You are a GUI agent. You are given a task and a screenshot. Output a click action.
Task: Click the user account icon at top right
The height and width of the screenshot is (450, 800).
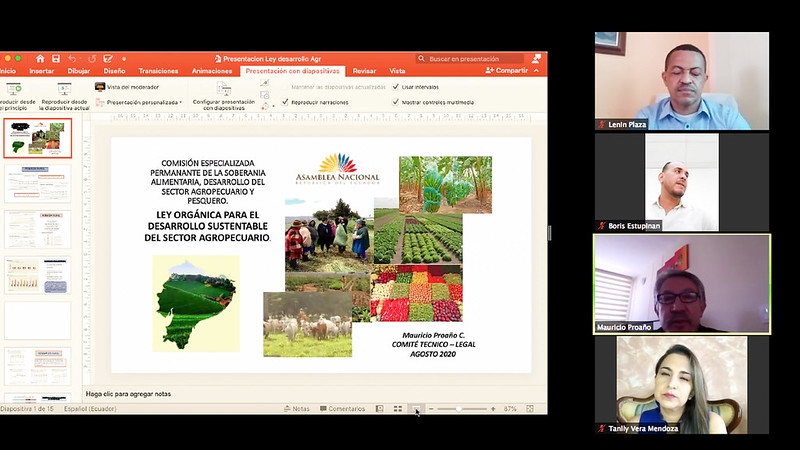click(536, 59)
